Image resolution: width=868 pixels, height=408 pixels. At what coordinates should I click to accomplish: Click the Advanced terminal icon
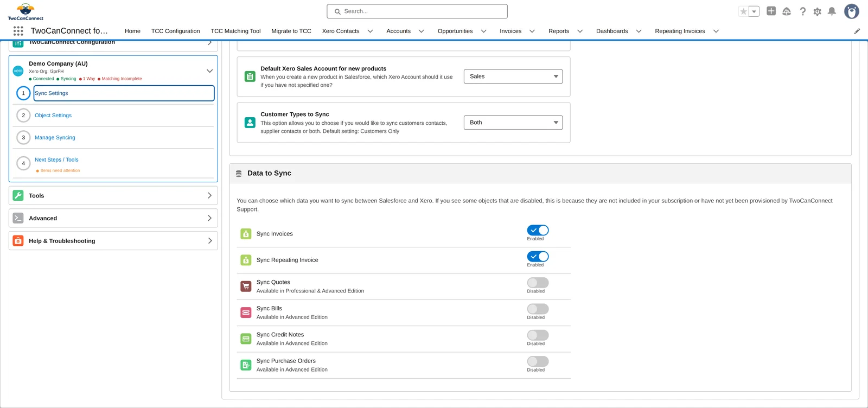click(18, 218)
